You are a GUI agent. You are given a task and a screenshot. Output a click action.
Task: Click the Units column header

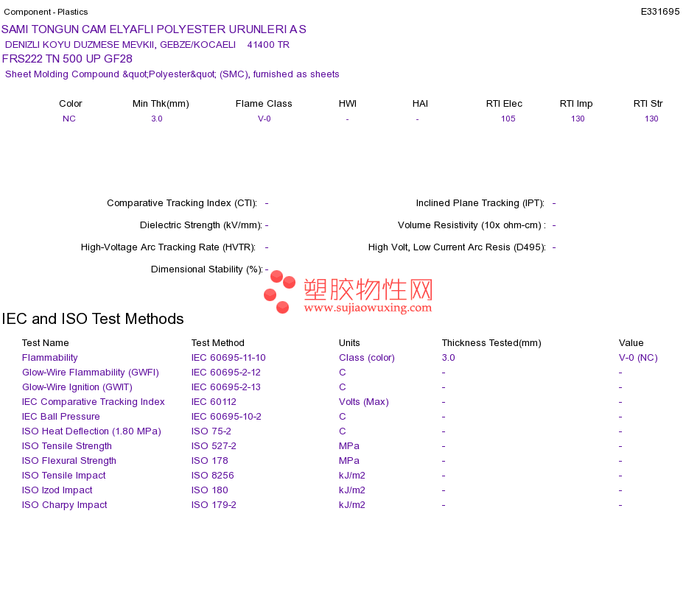click(x=349, y=343)
